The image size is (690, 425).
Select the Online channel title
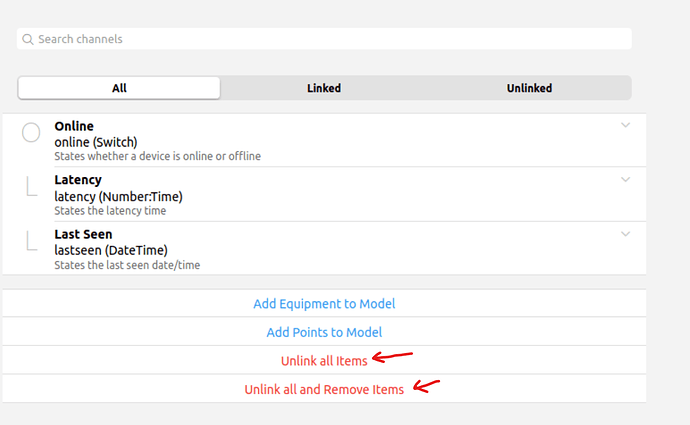tap(74, 126)
